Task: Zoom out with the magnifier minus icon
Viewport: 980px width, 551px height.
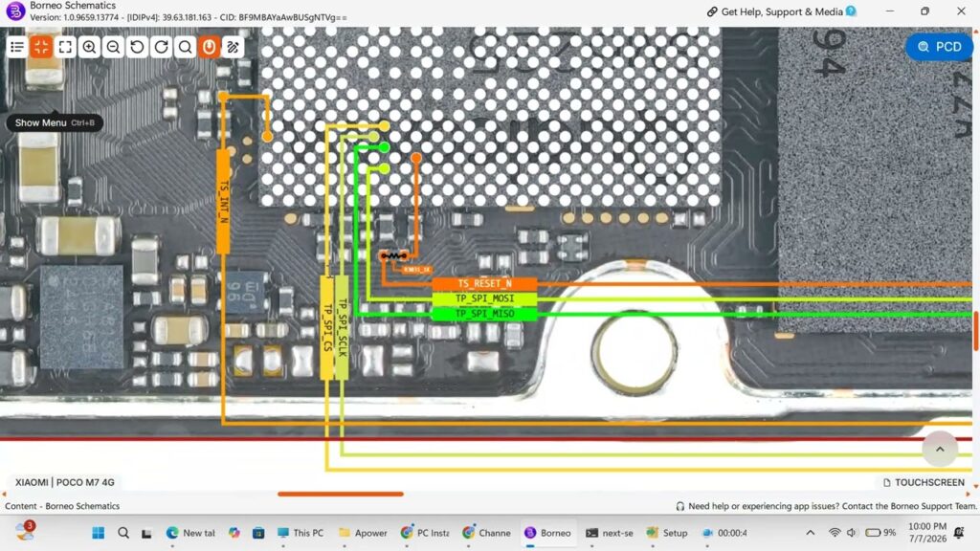Action: [113, 47]
